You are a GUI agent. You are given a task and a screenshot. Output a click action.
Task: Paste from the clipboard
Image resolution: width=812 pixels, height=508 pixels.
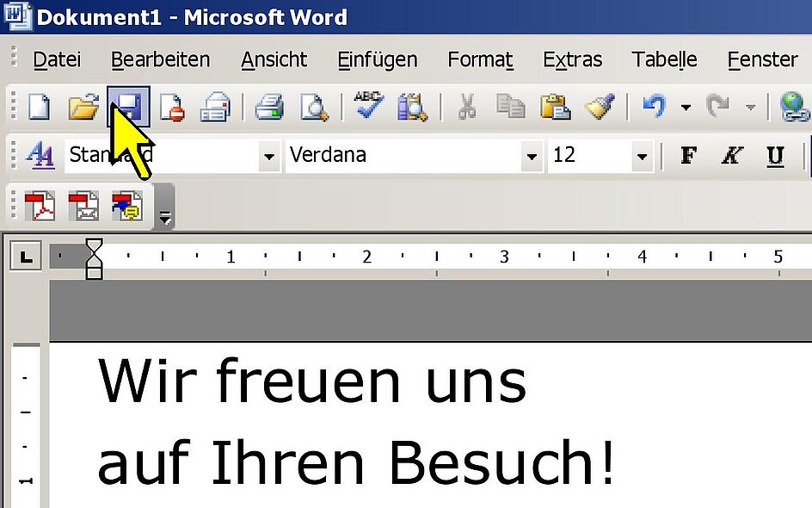pyautogui.click(x=556, y=107)
